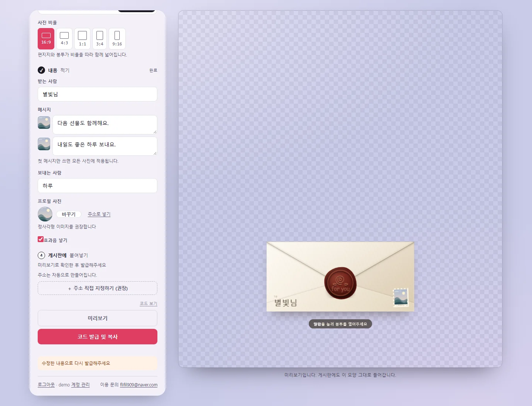Click the postage stamp on the envelope
Image resolution: width=532 pixels, height=406 pixels.
(401, 297)
